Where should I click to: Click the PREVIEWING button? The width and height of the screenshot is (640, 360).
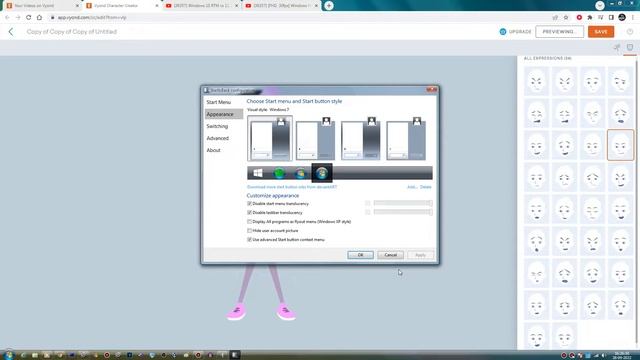coord(559,31)
